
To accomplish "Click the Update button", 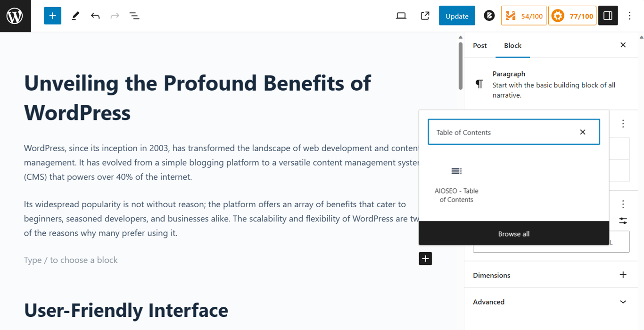I will [x=456, y=16].
